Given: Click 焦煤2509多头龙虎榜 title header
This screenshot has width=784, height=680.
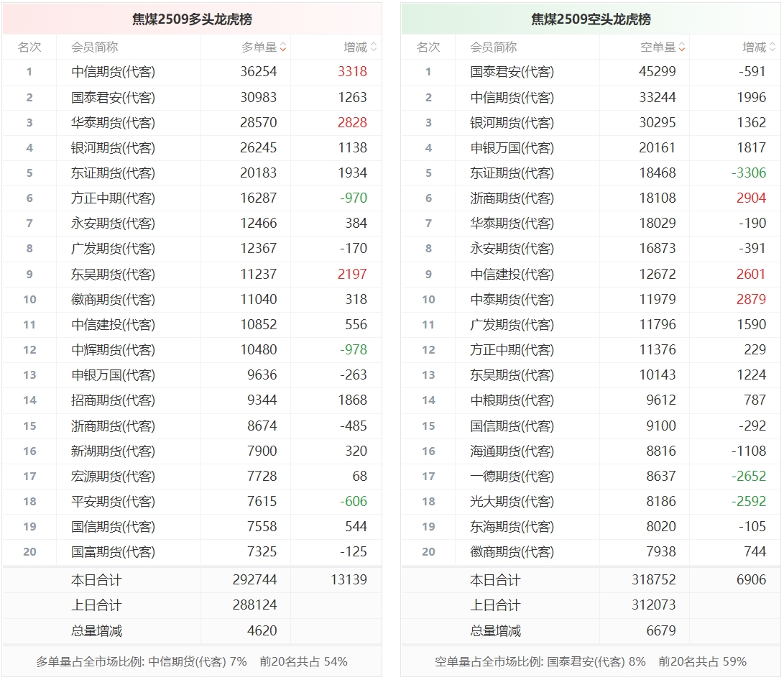Looking at the screenshot, I should [192, 19].
